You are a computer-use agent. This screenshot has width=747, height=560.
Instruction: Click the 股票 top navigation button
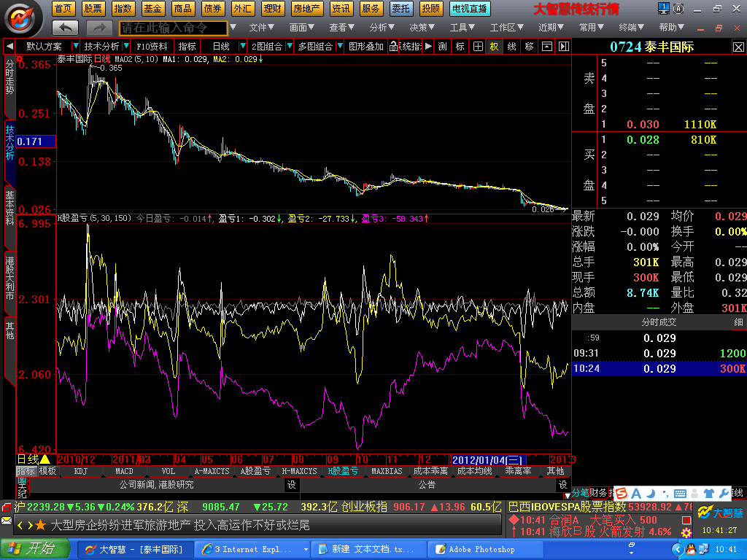coord(93,9)
